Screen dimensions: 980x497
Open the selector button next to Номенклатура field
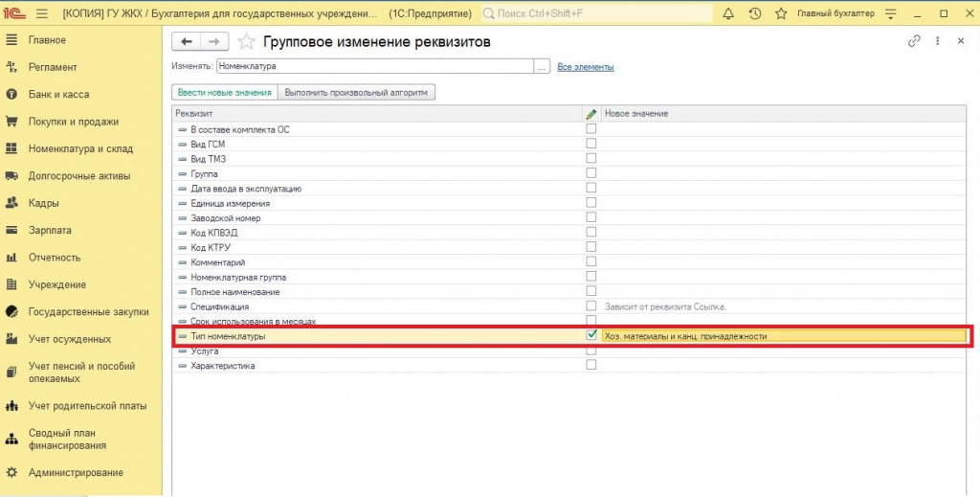pyautogui.click(x=542, y=66)
